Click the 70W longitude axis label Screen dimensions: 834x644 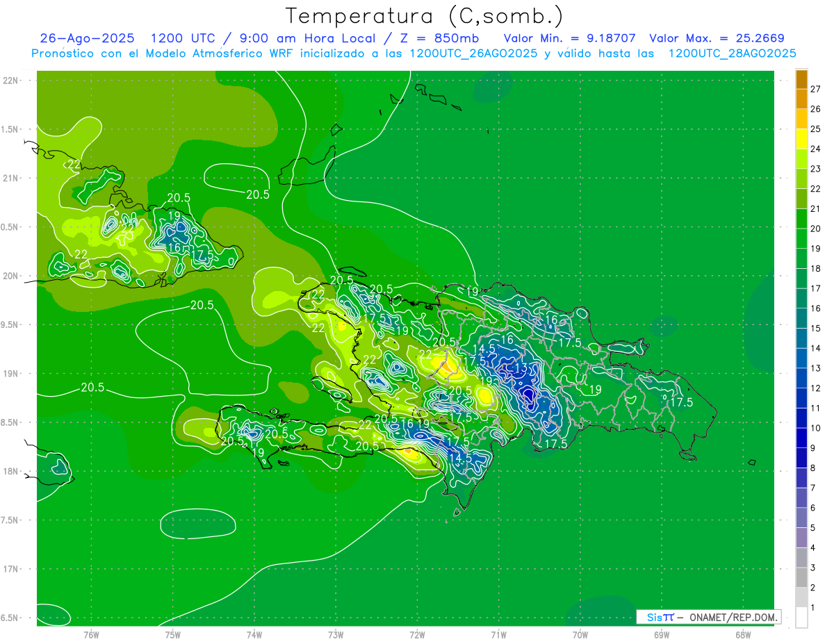[580, 634]
